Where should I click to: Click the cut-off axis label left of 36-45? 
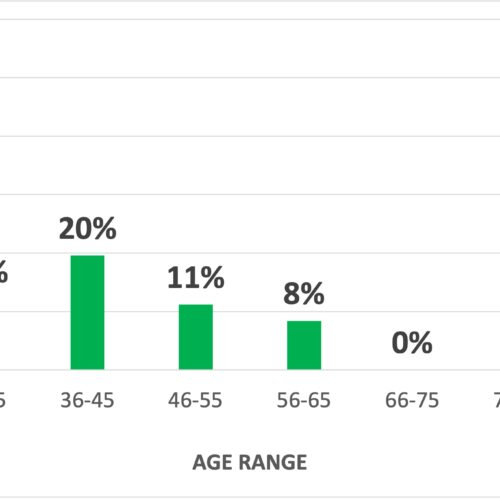3,400
